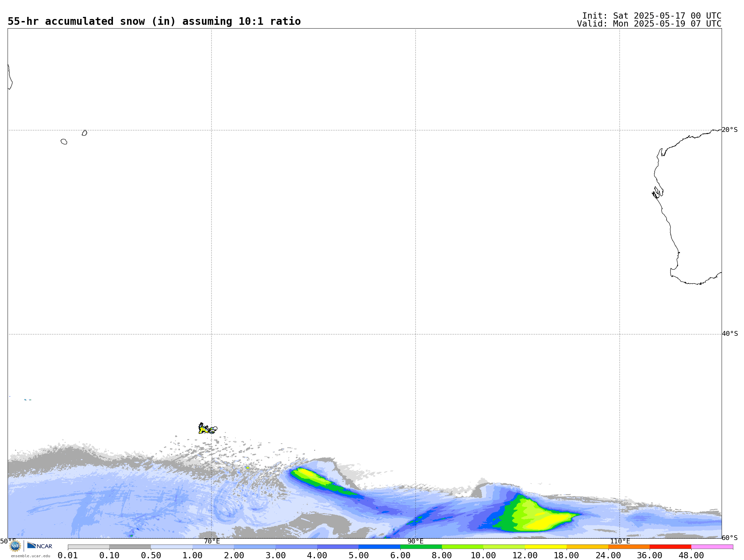744x560 pixels.
Task: Select the yellow 12.00 legend swatch
Action: coord(546,547)
